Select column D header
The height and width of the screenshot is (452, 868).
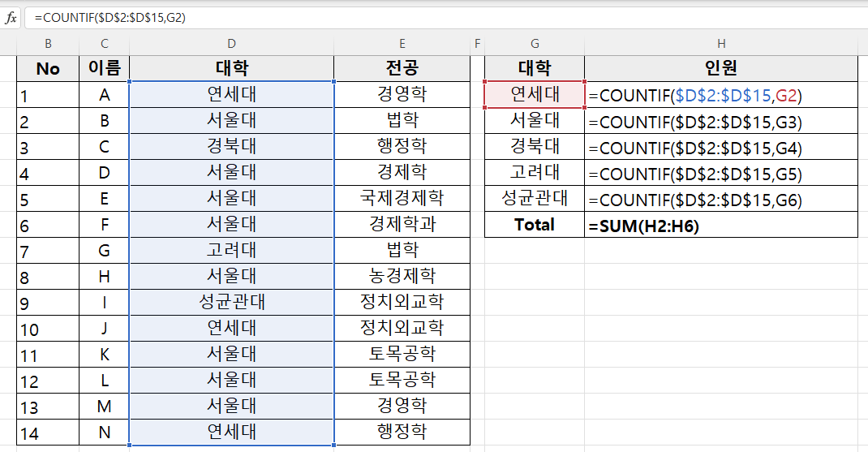click(x=231, y=44)
